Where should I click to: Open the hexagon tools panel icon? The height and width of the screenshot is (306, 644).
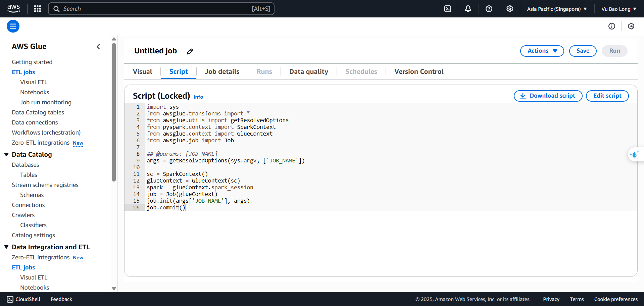click(631, 26)
